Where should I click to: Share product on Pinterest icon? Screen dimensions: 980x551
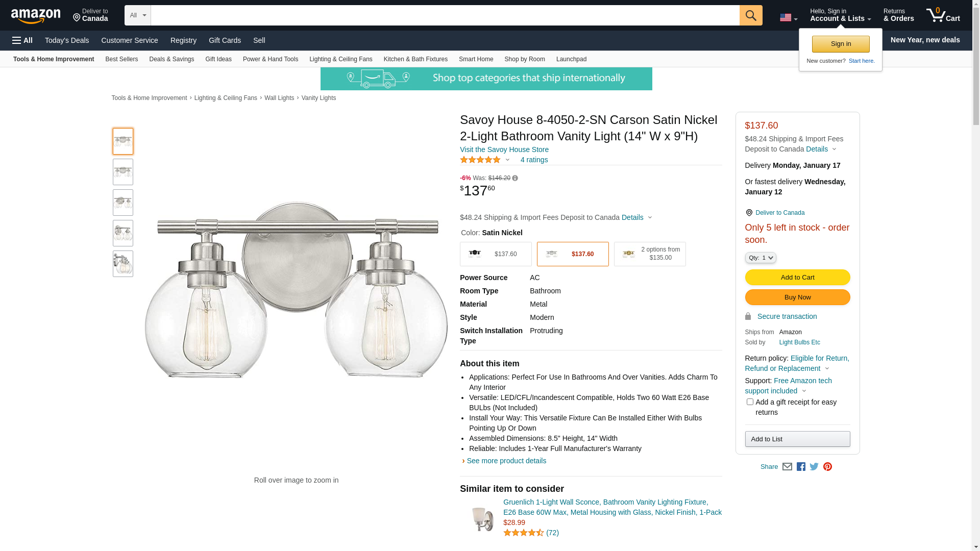tap(827, 467)
